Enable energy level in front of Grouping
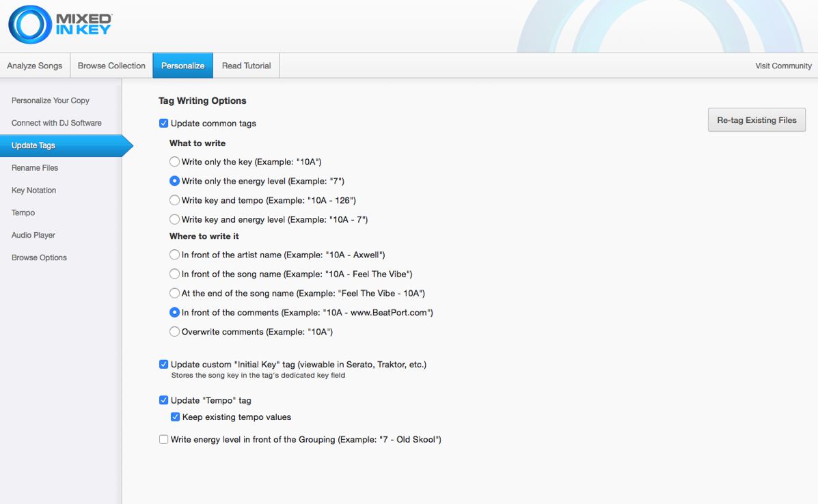 coord(163,440)
